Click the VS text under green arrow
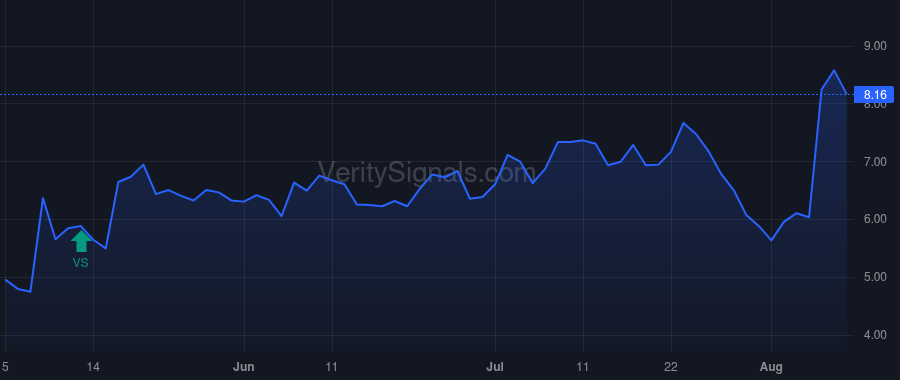The height and width of the screenshot is (380, 900). pos(80,263)
